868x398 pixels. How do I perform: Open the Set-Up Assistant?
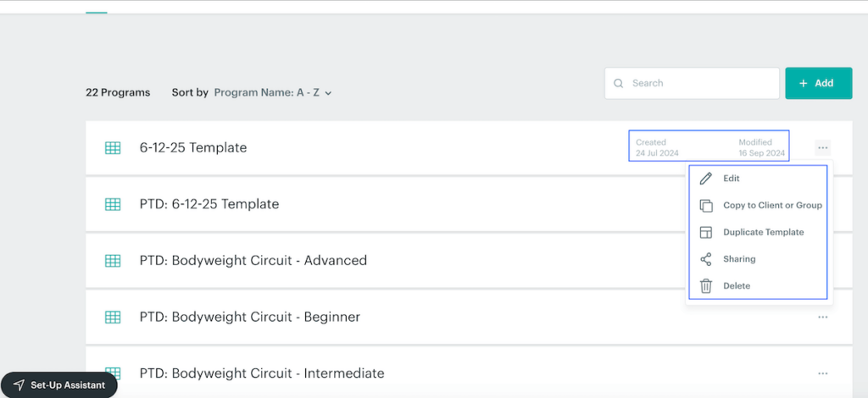(x=59, y=384)
